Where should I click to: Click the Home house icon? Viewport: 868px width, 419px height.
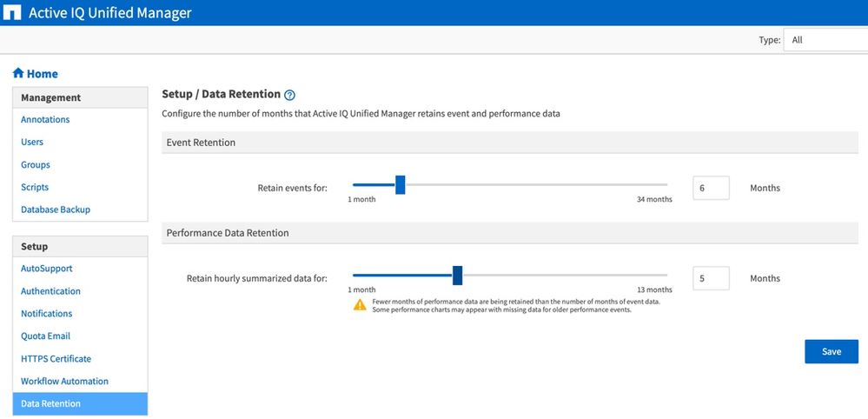coord(18,74)
